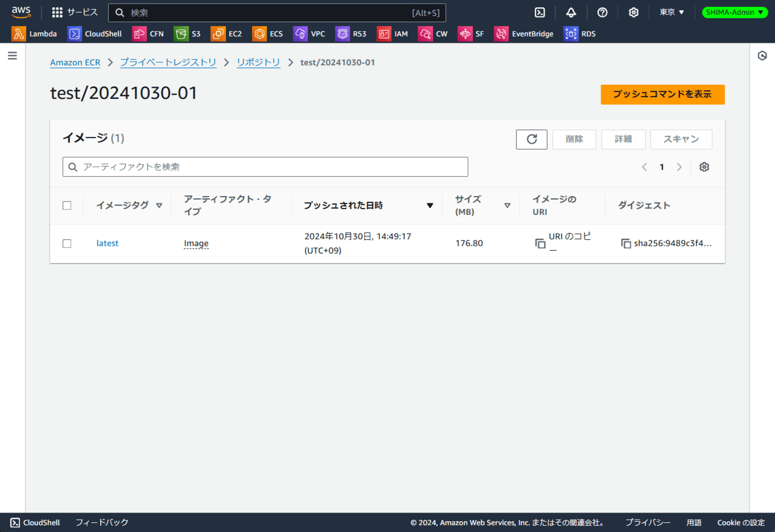Click digest text sha256:9489c3f4...

pyautogui.click(x=673, y=243)
